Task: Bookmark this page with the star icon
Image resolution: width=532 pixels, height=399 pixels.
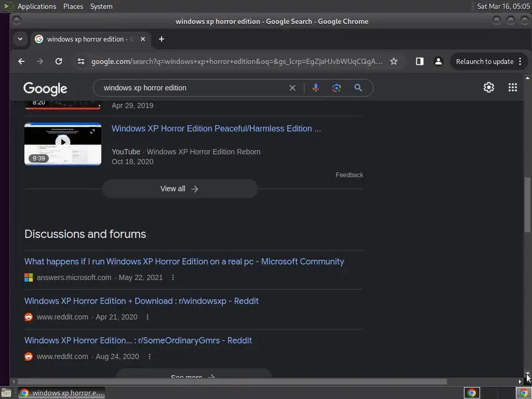Action: tap(394, 61)
